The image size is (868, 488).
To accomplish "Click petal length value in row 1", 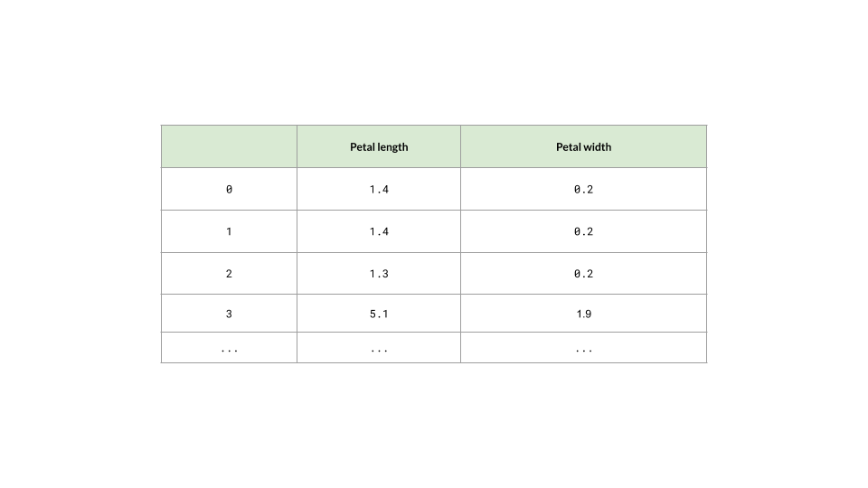I will pos(379,231).
